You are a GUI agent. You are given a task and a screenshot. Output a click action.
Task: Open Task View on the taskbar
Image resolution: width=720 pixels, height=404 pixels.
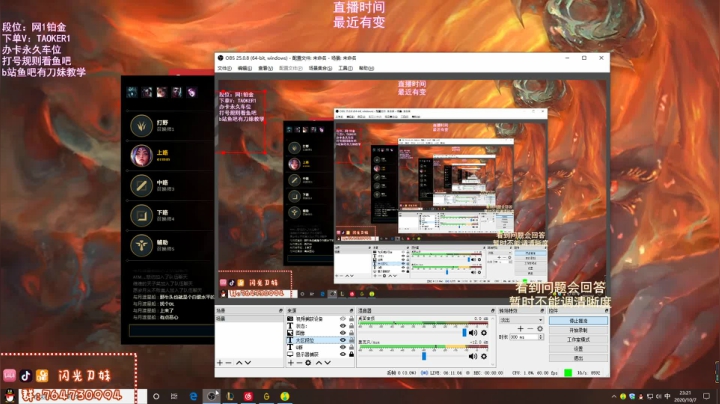tap(174, 396)
